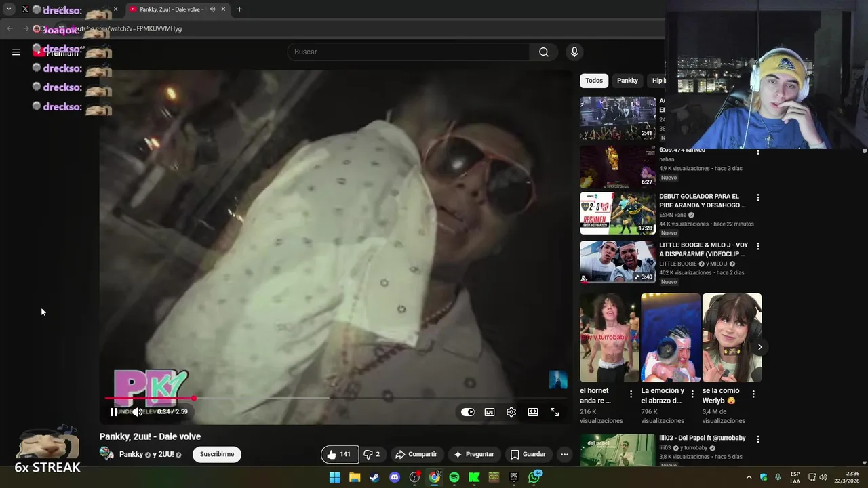Open Minecraft icon on taskbar
The width and height of the screenshot is (868, 488).
point(494,477)
